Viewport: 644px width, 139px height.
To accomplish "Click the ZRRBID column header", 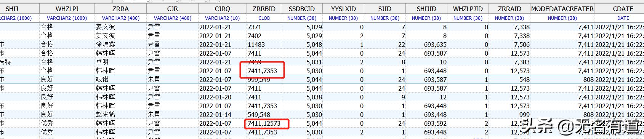I will tap(264, 9).
